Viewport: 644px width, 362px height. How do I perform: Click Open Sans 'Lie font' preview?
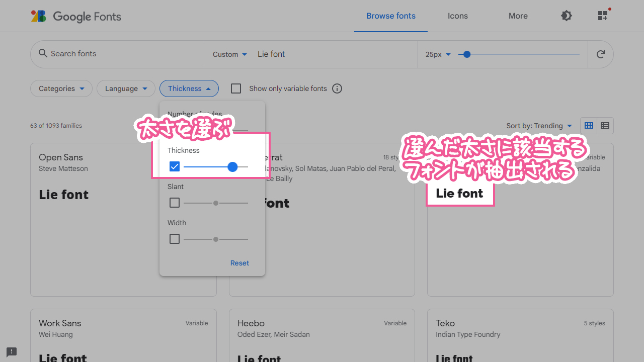click(x=64, y=195)
